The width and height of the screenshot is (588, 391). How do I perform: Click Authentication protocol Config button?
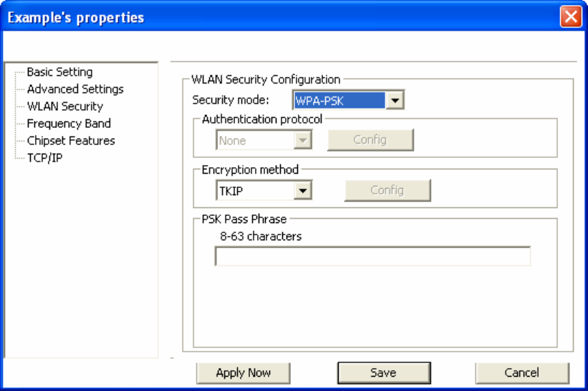[370, 140]
